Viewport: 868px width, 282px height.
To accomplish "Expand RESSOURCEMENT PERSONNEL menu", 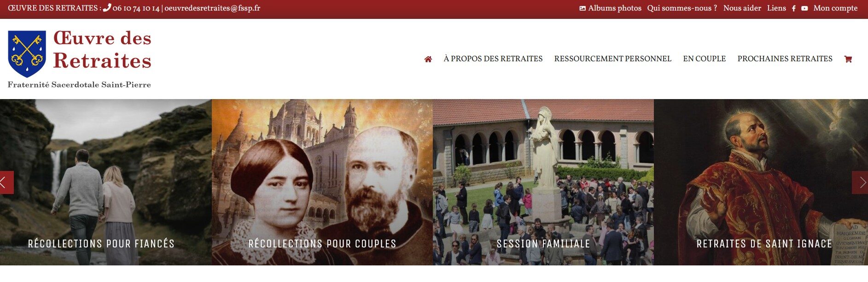I will (x=612, y=59).
